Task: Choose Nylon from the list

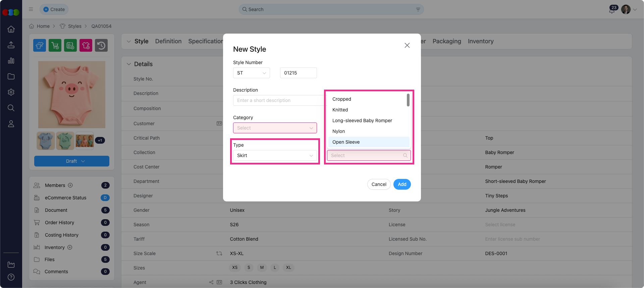Action: tap(369, 131)
